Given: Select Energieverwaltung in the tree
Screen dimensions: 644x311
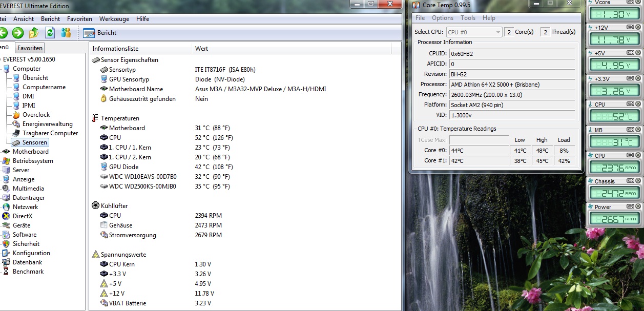Looking at the screenshot, I should [43, 124].
